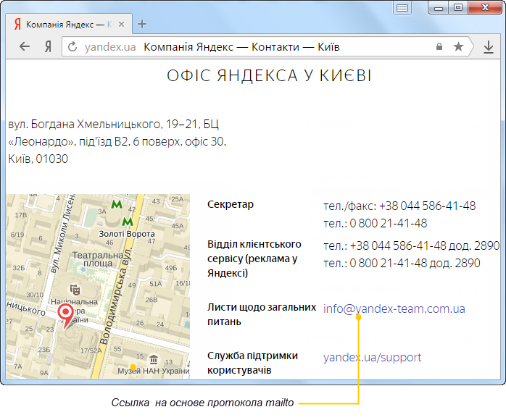Click the ОФІС ЯНДЕКСА У КИЄВІ heading

click(x=269, y=76)
